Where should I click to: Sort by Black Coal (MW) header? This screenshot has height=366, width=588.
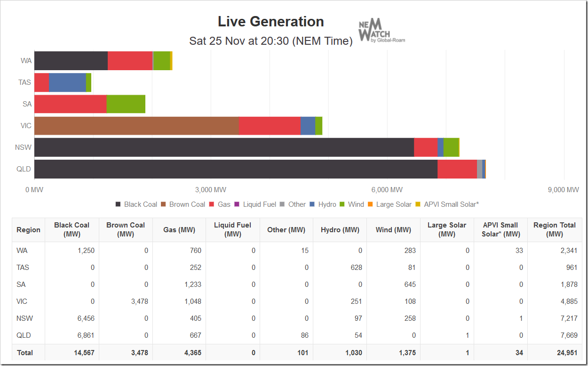coord(72,230)
